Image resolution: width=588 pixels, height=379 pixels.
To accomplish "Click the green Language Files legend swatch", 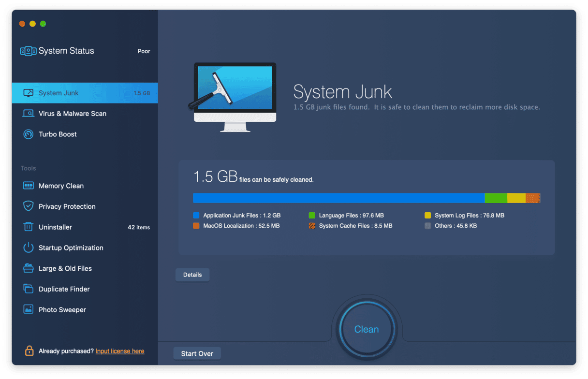I will [x=312, y=216].
